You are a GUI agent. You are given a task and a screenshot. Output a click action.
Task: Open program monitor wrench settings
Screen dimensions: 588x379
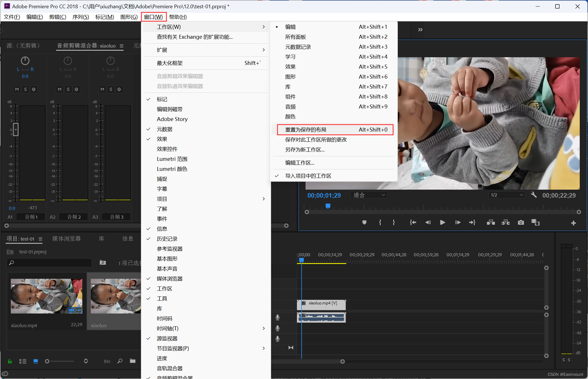tap(534, 195)
